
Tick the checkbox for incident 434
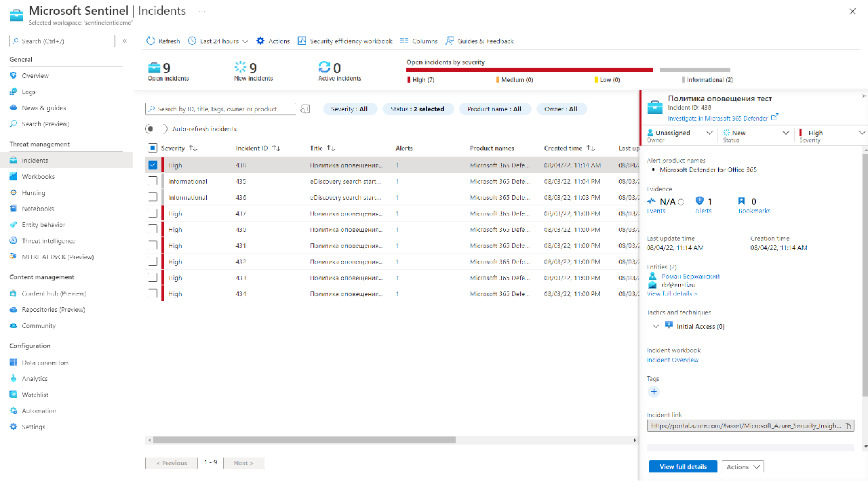tap(153, 293)
